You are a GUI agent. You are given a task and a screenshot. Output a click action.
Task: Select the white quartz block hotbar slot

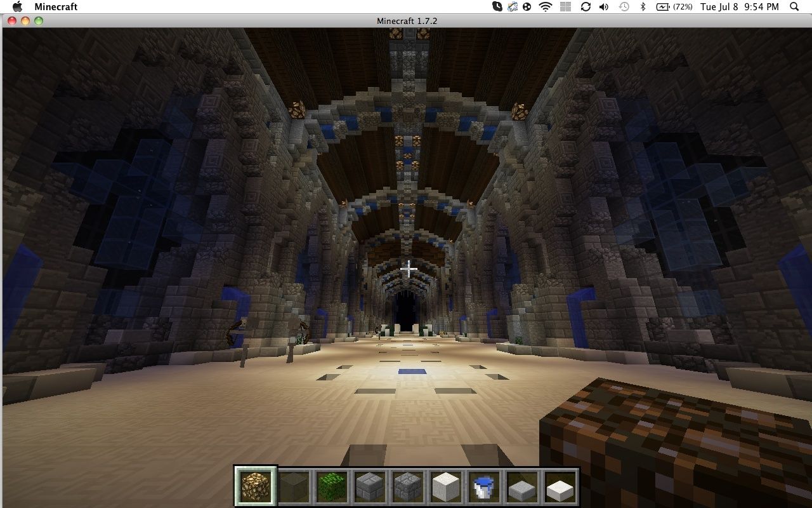(445, 486)
